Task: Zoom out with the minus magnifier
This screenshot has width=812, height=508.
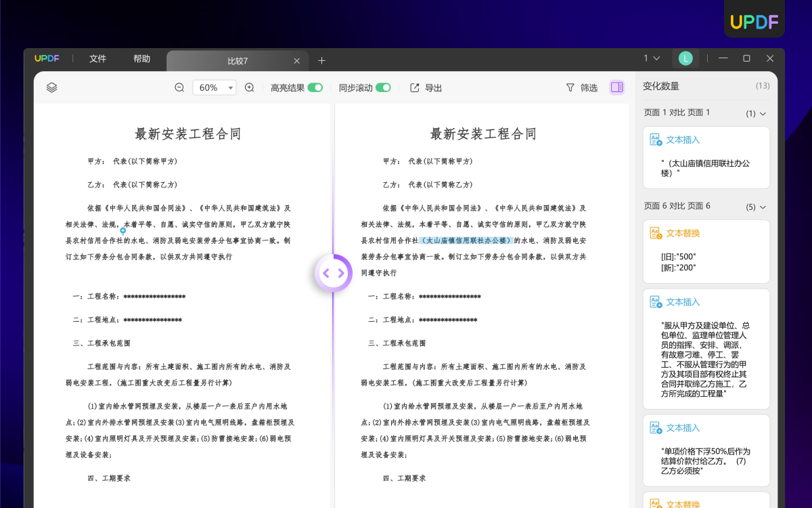Action: click(179, 87)
